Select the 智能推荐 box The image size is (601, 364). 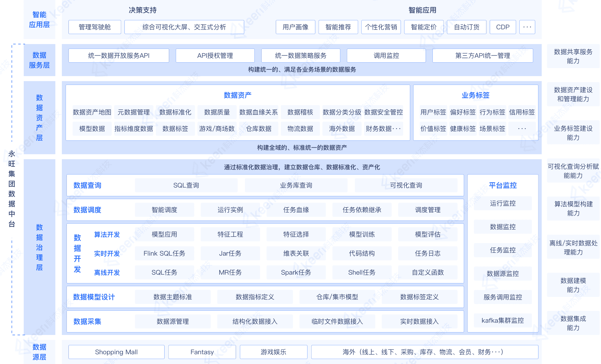338,27
